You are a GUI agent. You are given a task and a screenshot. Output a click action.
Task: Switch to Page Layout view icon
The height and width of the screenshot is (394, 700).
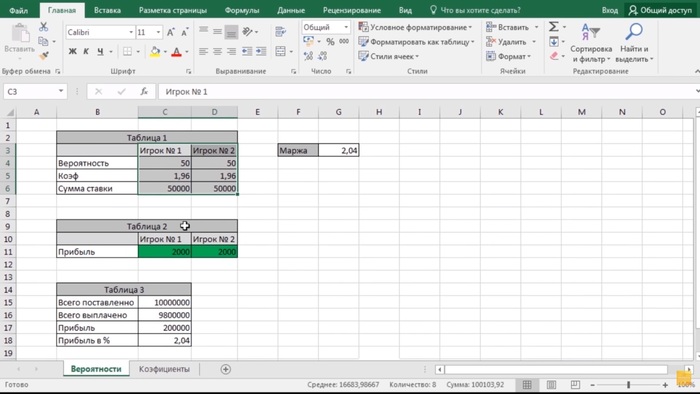(x=551, y=385)
